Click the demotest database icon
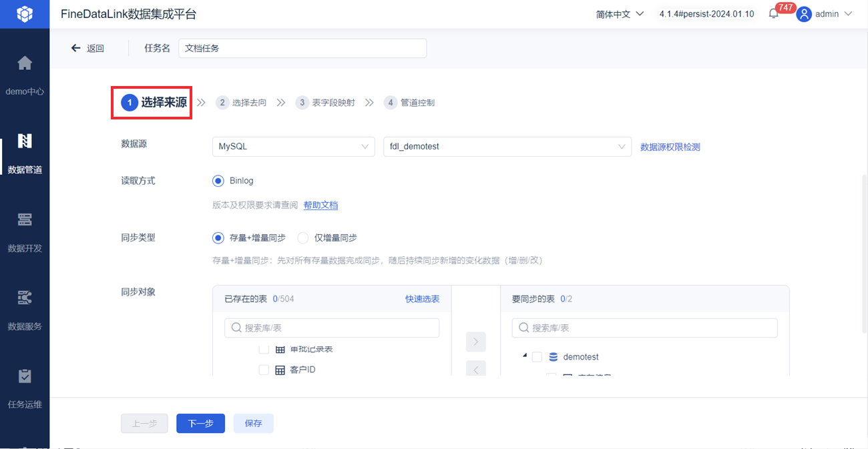868x449 pixels. click(553, 357)
